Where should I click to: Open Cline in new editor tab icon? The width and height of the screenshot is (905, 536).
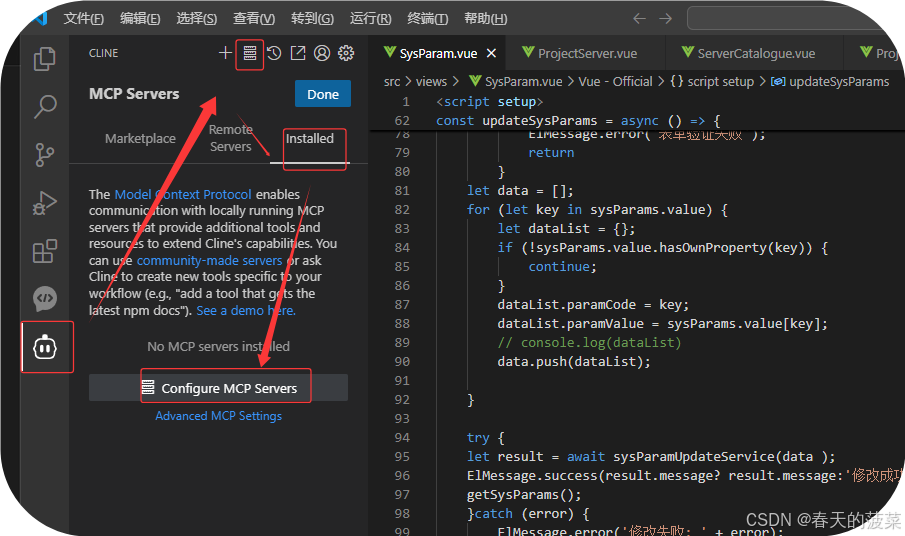click(x=298, y=53)
